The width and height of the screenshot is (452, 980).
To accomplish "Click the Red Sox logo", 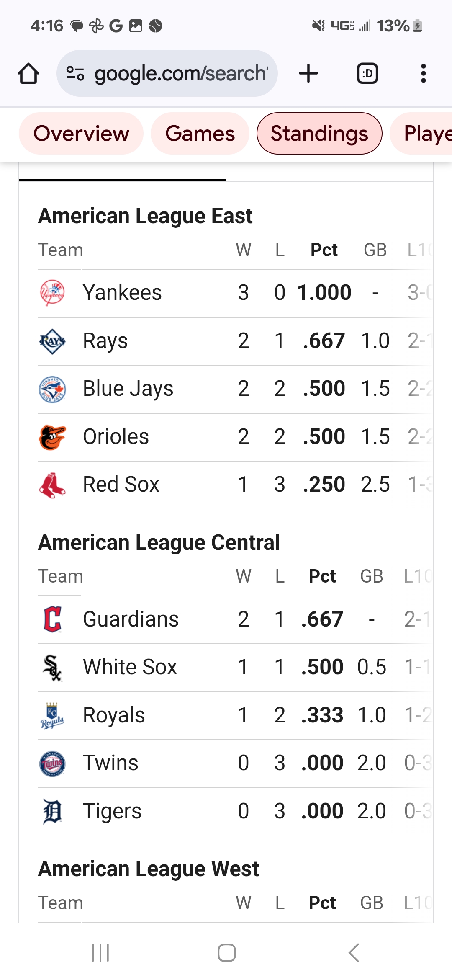I will point(52,485).
